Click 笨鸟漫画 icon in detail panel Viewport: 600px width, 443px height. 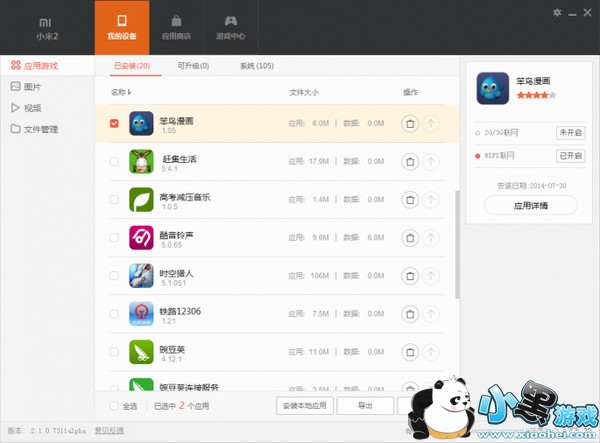(x=493, y=88)
